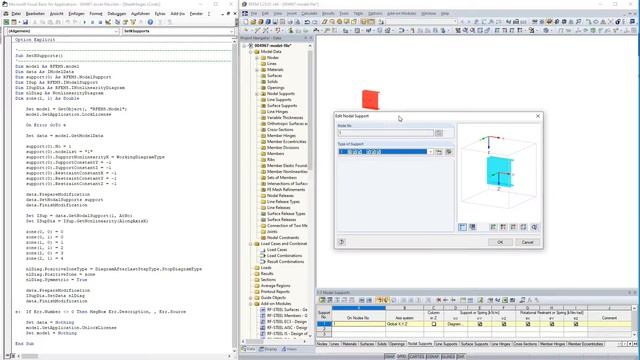Switch to the Line Supports table tab
This screenshot has height=360, width=640.
(x=446, y=344)
